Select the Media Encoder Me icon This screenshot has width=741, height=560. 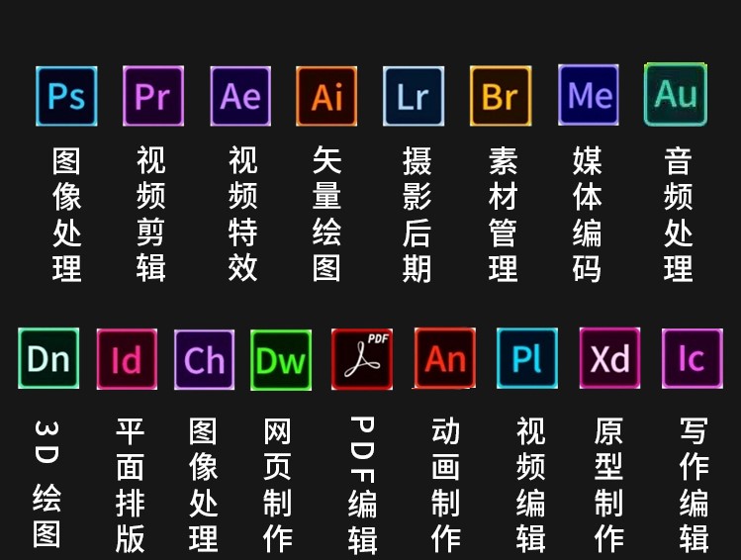pyautogui.click(x=589, y=95)
